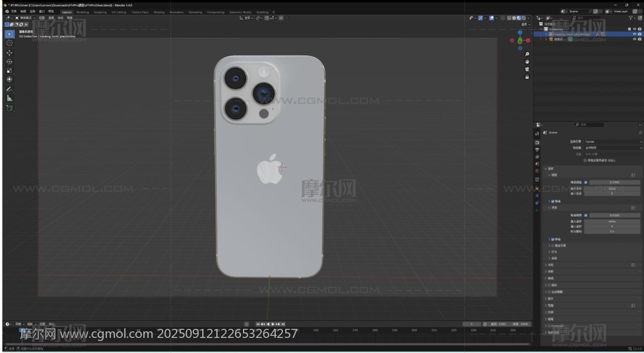Open the View Layer properties tab
Screen dimensions: 644x353
(x=537, y=157)
